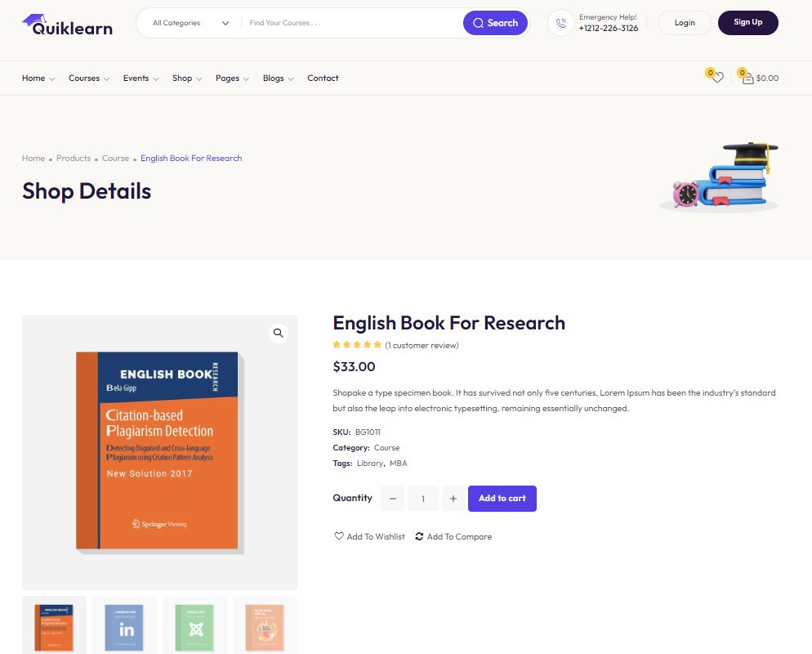Click the phone icon beside Emergency Help
The width and height of the screenshot is (812, 654).
(x=561, y=23)
